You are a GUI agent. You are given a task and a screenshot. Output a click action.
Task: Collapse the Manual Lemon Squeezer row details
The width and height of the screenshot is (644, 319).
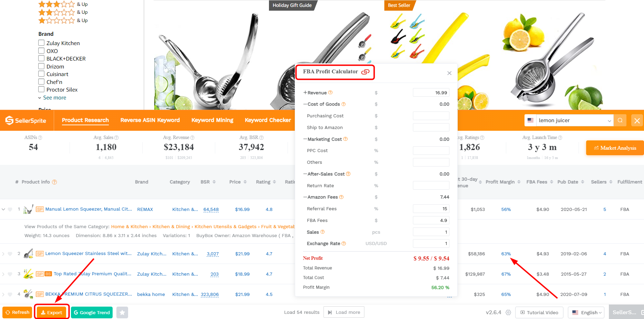3,209
